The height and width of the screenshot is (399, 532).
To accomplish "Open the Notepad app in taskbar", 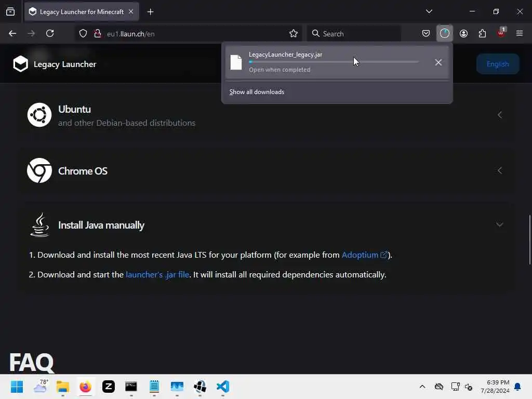I will [x=154, y=387].
